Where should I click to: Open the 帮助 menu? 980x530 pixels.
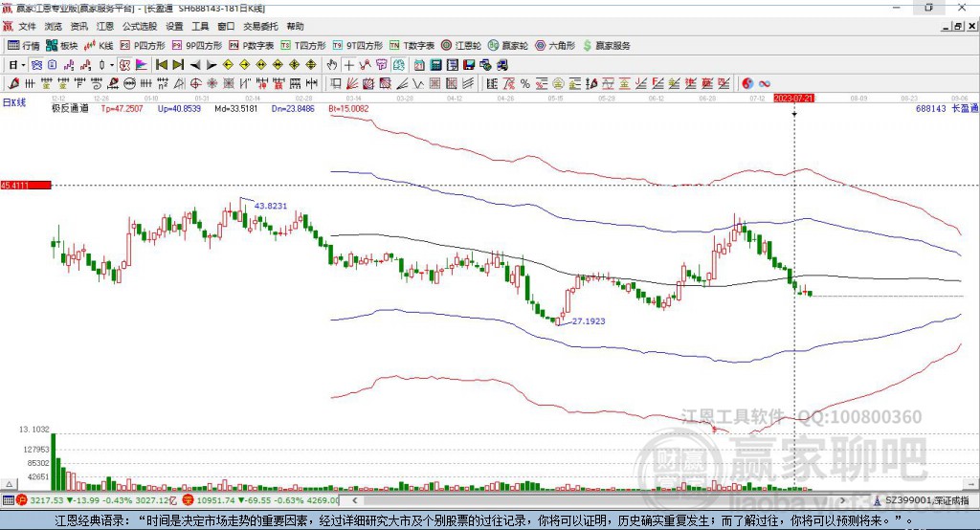click(x=295, y=26)
